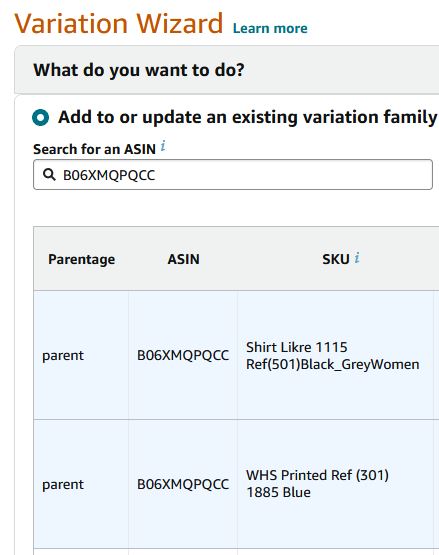This screenshot has height=555, width=439.
Task: Click Add to or update variation family label
Action: tap(247, 117)
